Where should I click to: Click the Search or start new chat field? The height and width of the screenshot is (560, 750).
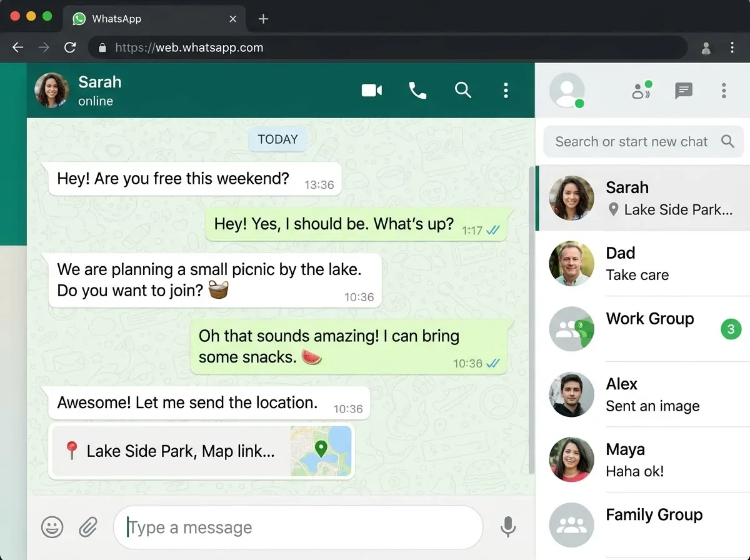point(644,142)
